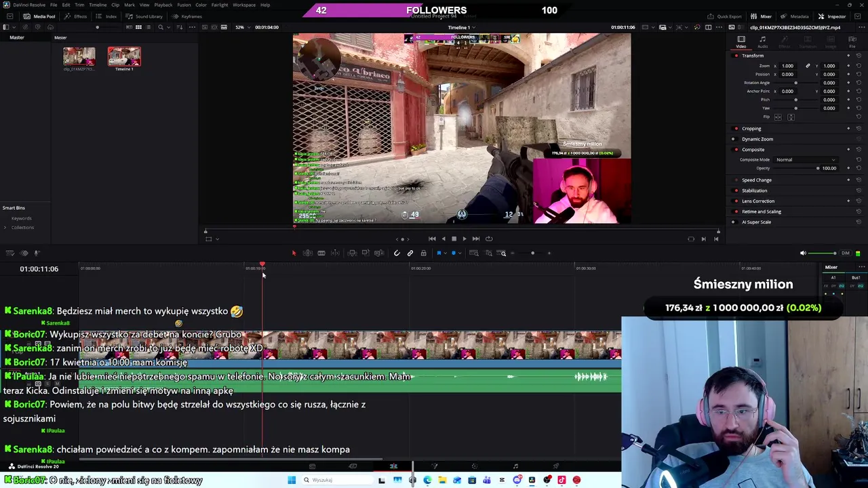
Task: Click the blue marker icon
Action: [x=453, y=253]
